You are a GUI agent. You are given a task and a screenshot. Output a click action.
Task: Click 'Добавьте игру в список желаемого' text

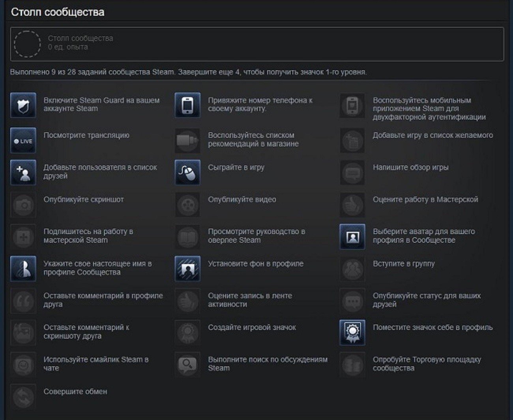click(x=433, y=135)
